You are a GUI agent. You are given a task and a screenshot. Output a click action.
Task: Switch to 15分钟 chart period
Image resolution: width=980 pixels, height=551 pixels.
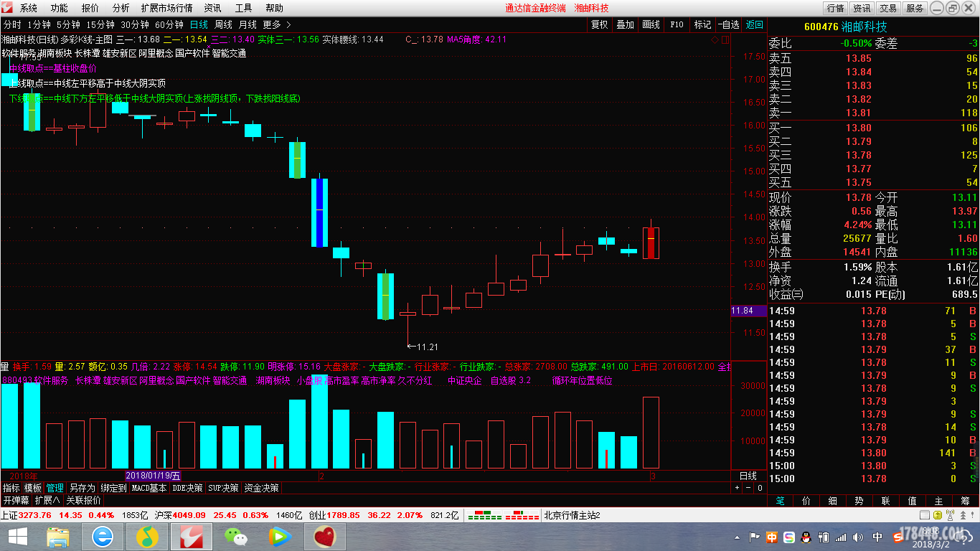coord(100,24)
